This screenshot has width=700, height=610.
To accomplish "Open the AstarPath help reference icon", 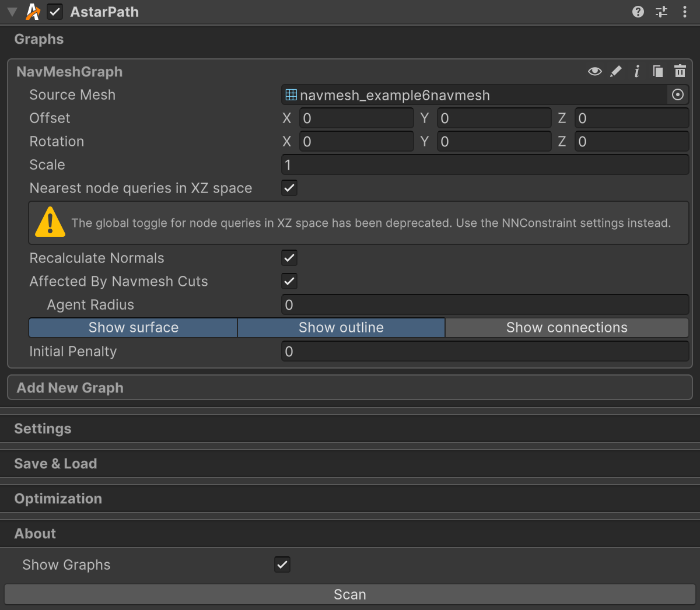I will tap(638, 12).
